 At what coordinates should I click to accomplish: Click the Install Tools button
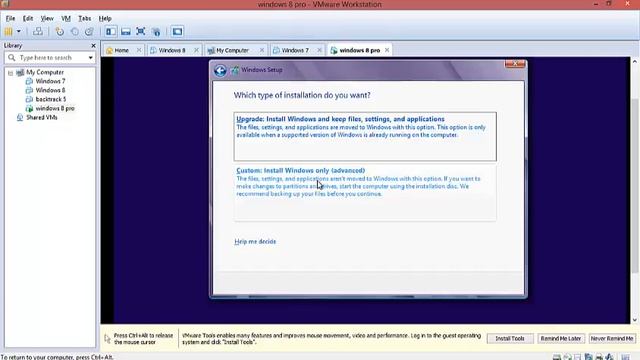(x=510, y=338)
